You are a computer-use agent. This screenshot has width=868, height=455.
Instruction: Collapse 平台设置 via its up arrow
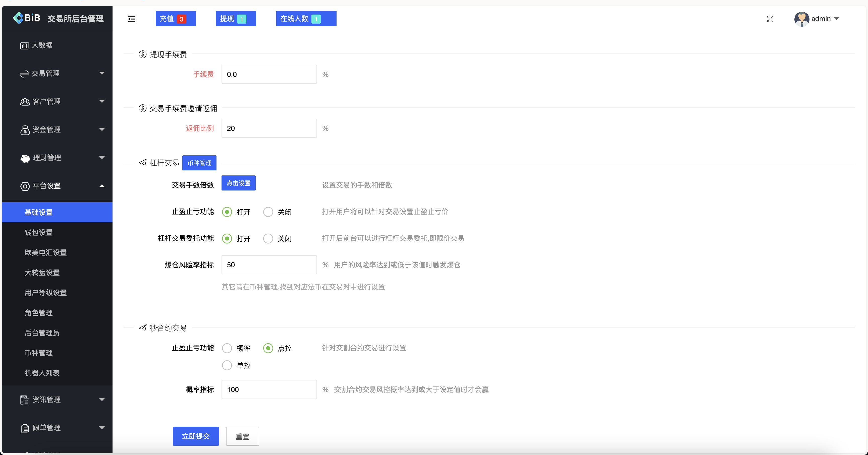102,185
